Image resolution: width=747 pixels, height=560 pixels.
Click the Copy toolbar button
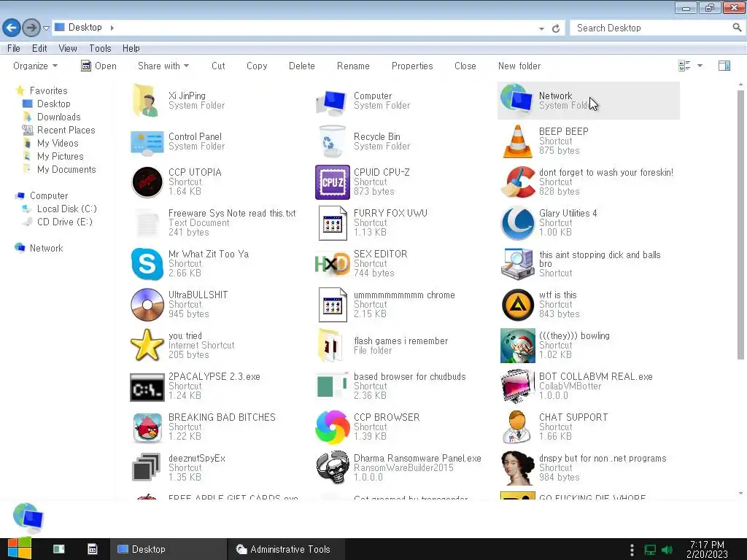257,66
